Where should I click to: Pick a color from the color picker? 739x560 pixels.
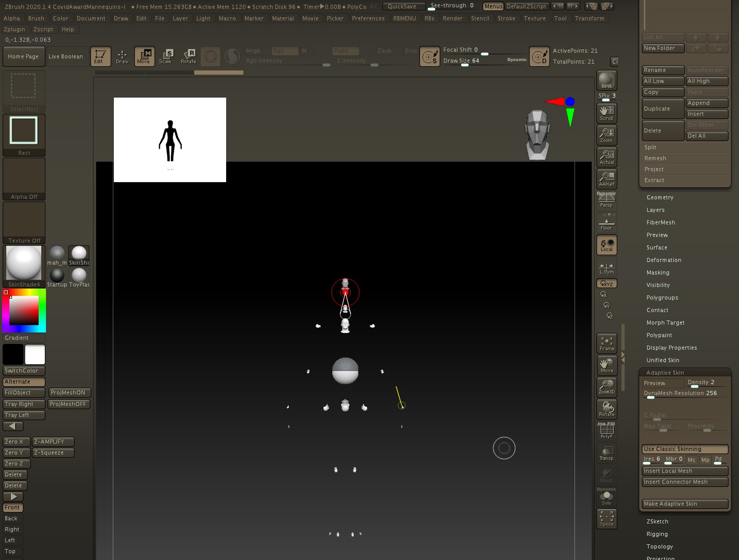coord(24,310)
